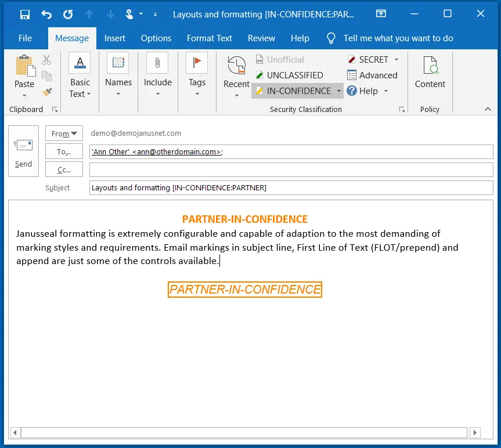Open the Format Text tab
This screenshot has width=501, height=448.
tap(210, 38)
